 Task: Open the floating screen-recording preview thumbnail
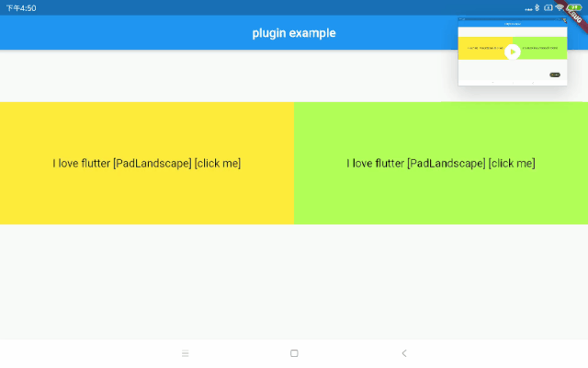(513, 52)
